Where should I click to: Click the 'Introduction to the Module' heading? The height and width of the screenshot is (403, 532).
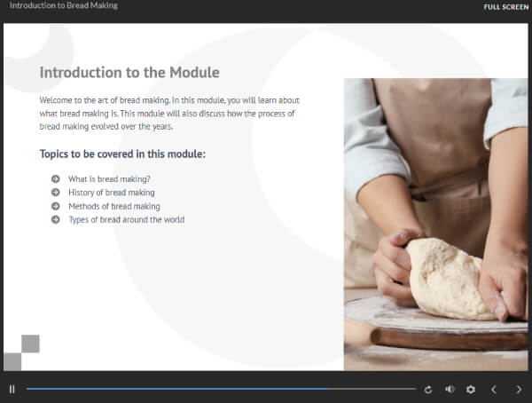click(x=129, y=73)
